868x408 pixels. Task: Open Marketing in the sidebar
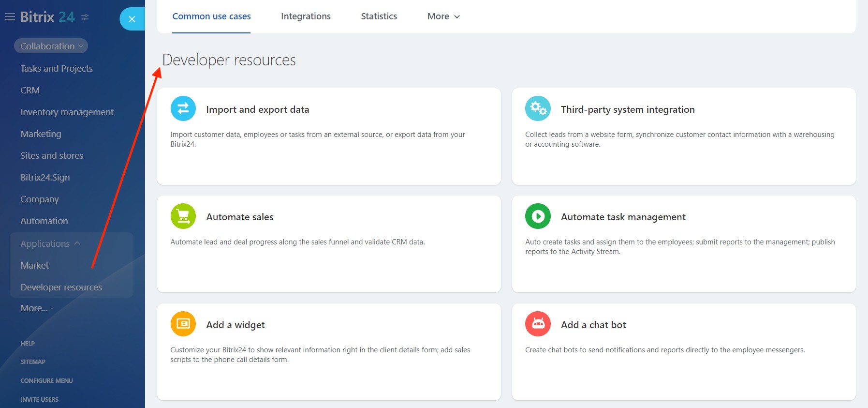coord(41,134)
